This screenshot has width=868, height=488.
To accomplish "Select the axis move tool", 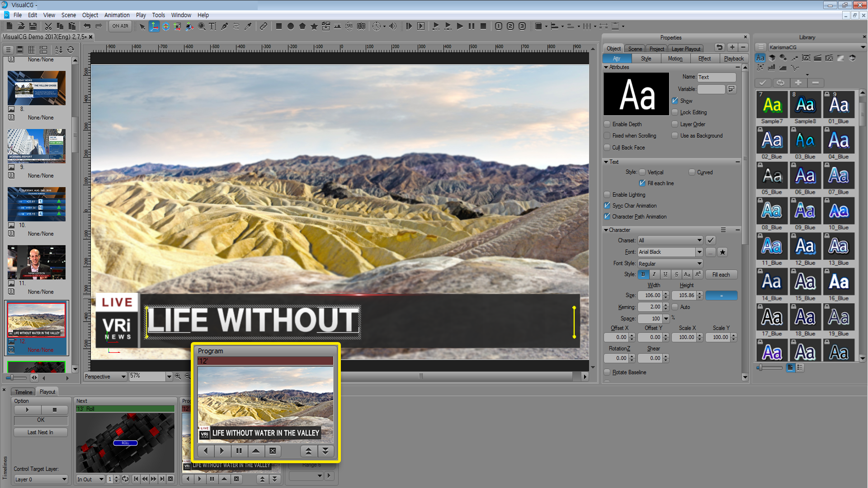I will (154, 26).
